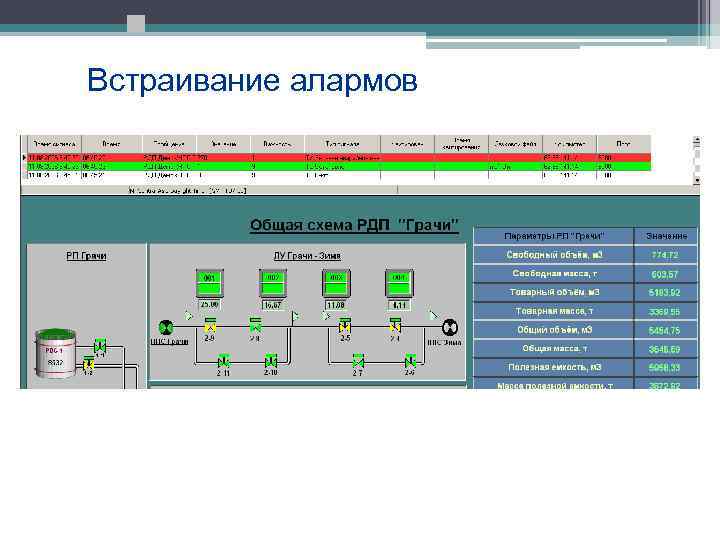Click valve 2-8 on the pipeline
This screenshot has height=540, width=720.
tap(255, 325)
